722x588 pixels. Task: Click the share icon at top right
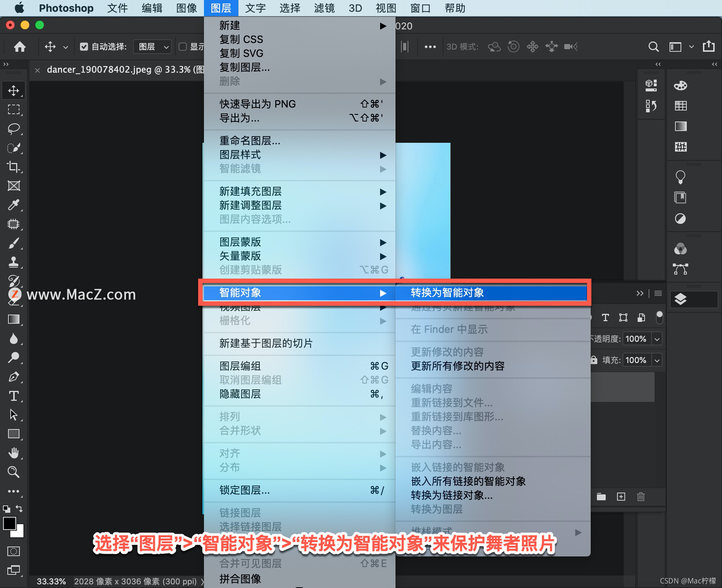click(x=708, y=47)
